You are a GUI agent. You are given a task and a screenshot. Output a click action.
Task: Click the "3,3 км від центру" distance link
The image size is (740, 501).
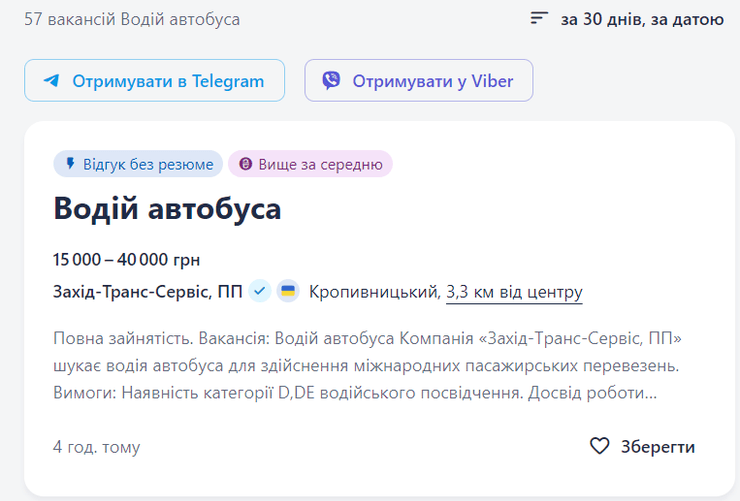514,292
